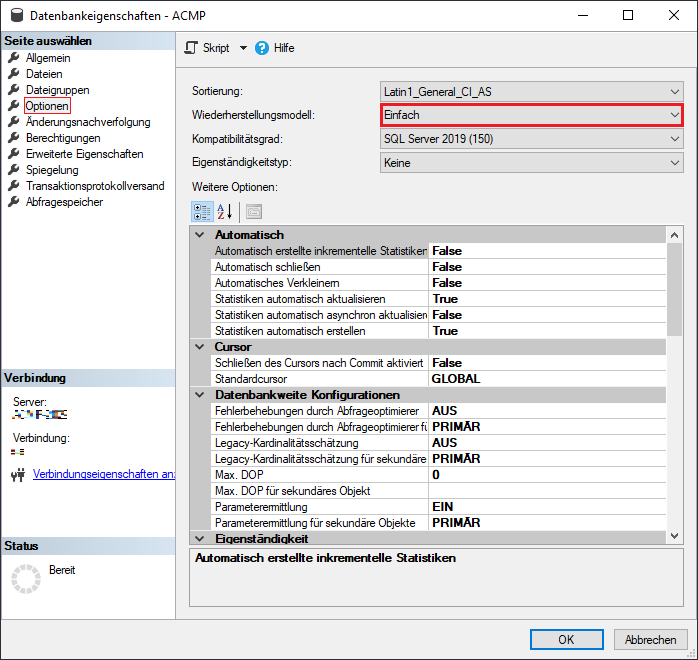The image size is (698, 660).
Task: Click scrollbar down arrow in options grid
Action: click(674, 536)
